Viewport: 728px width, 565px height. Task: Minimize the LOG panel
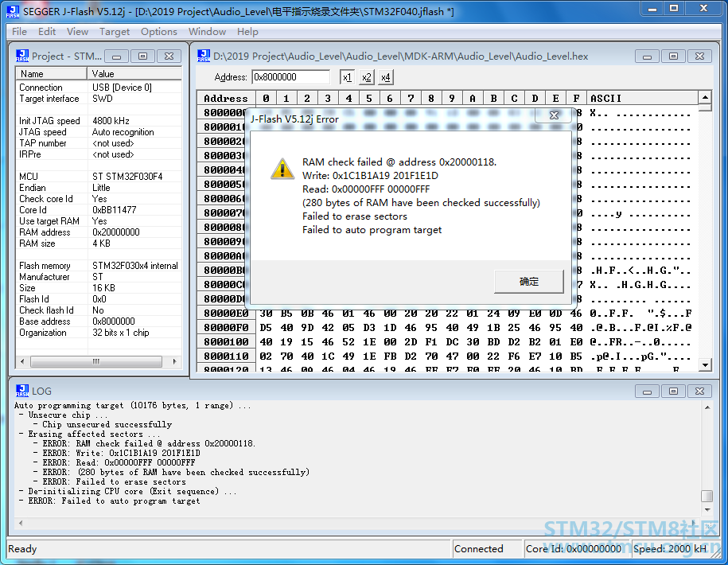point(647,392)
